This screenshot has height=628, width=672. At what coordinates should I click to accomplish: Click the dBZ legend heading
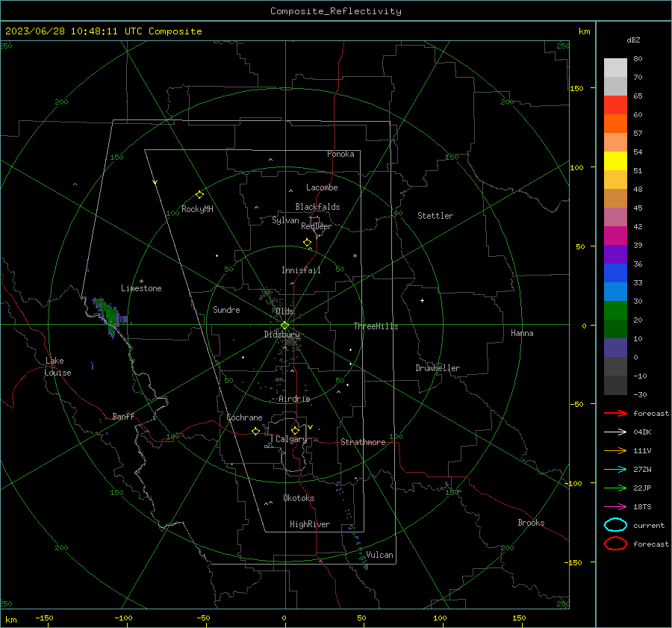633,40
